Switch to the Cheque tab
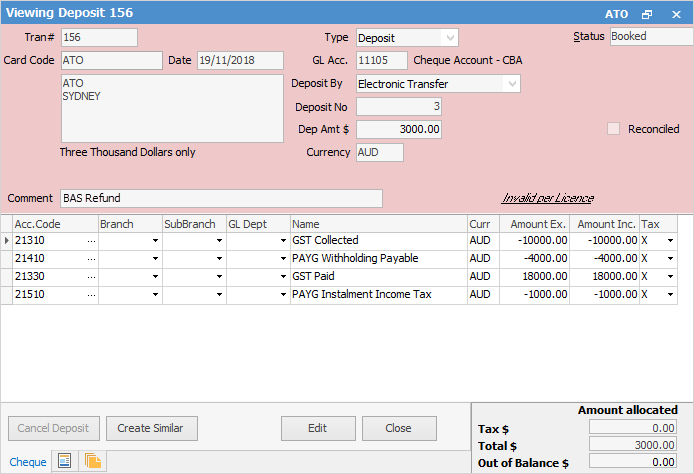 (27, 461)
